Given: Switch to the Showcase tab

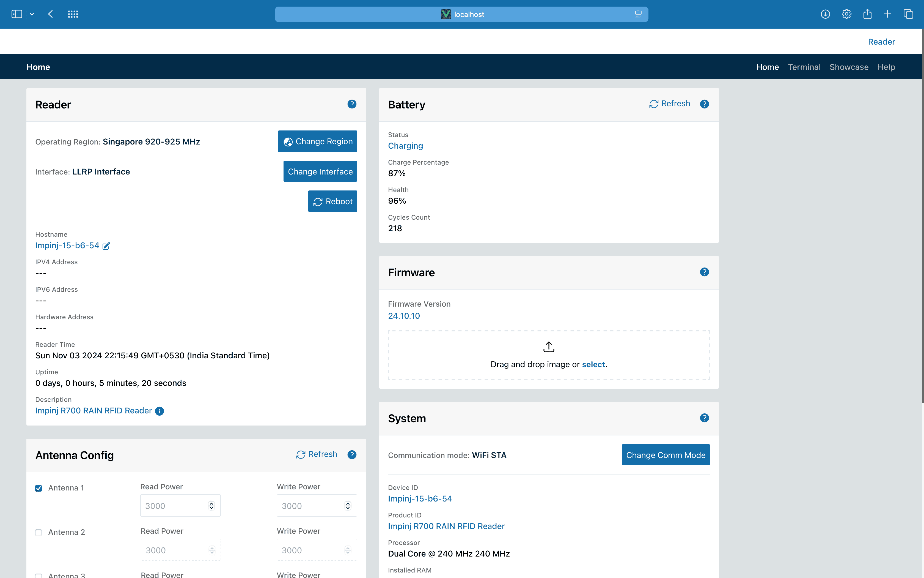Looking at the screenshot, I should pyautogui.click(x=849, y=67).
